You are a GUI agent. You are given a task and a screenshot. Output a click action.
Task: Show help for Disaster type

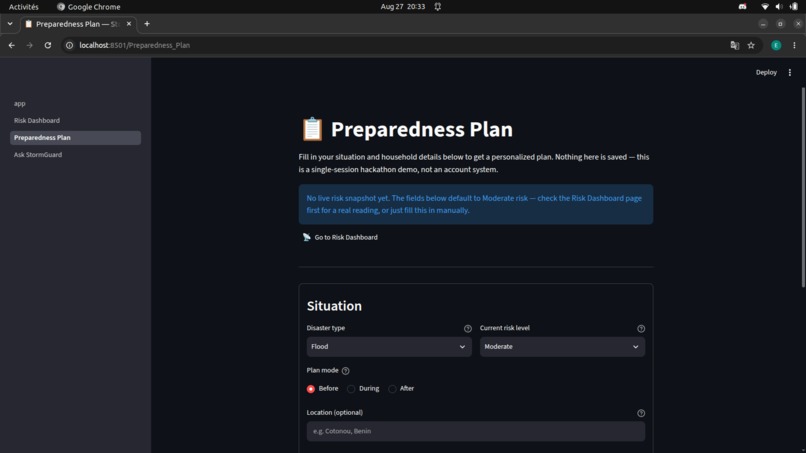pos(468,329)
